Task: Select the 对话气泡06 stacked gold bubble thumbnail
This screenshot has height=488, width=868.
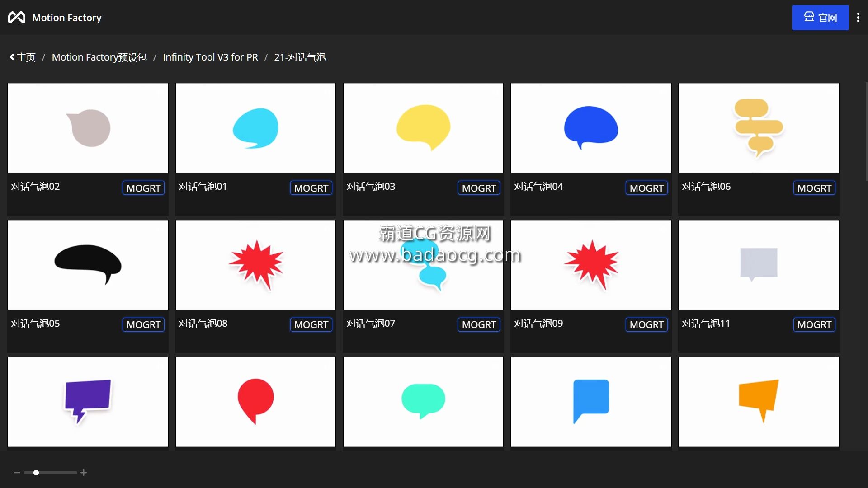Action: [x=759, y=128]
